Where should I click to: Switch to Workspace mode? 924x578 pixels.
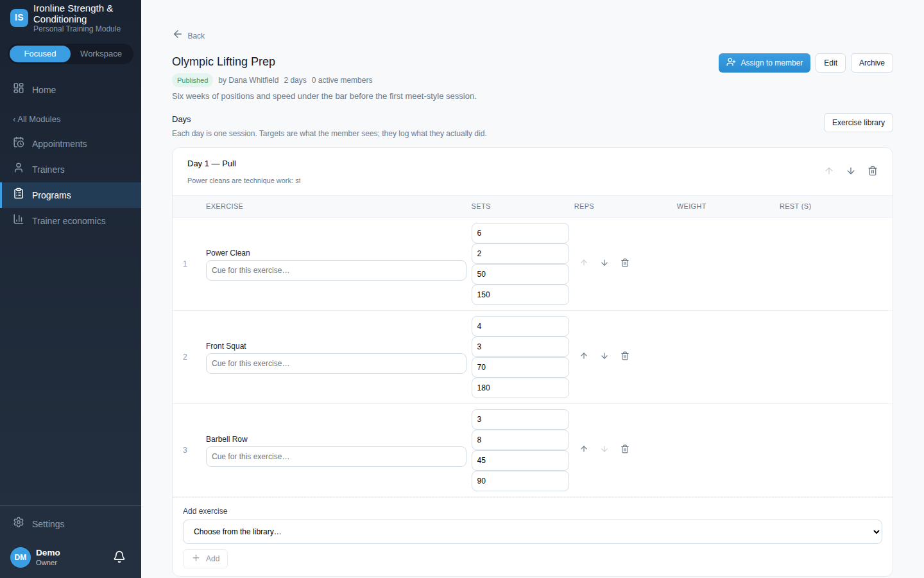point(101,54)
